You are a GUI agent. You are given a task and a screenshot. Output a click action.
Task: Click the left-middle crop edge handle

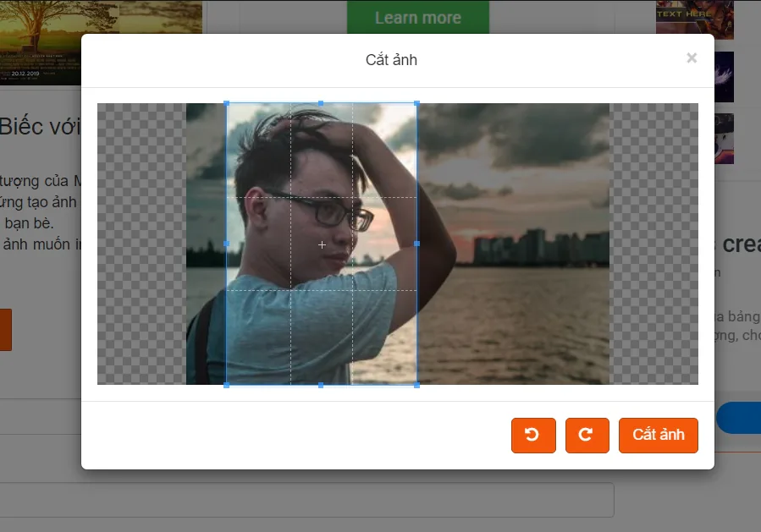point(226,244)
